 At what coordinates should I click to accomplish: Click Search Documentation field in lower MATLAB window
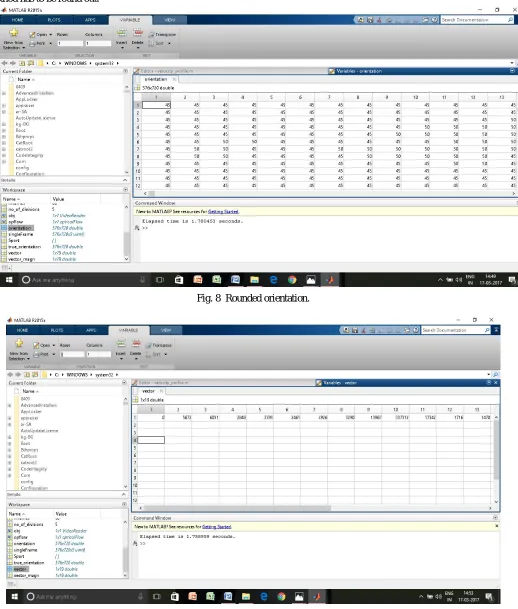(453, 330)
